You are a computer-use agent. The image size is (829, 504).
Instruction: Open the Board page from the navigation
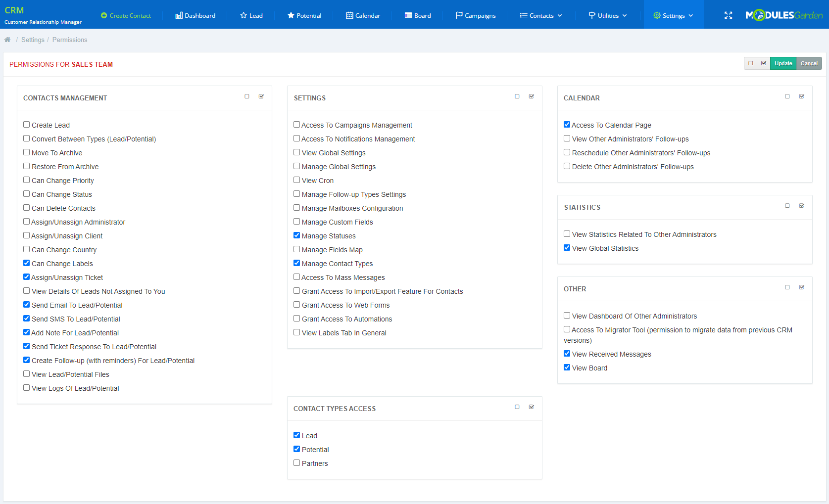coord(417,15)
